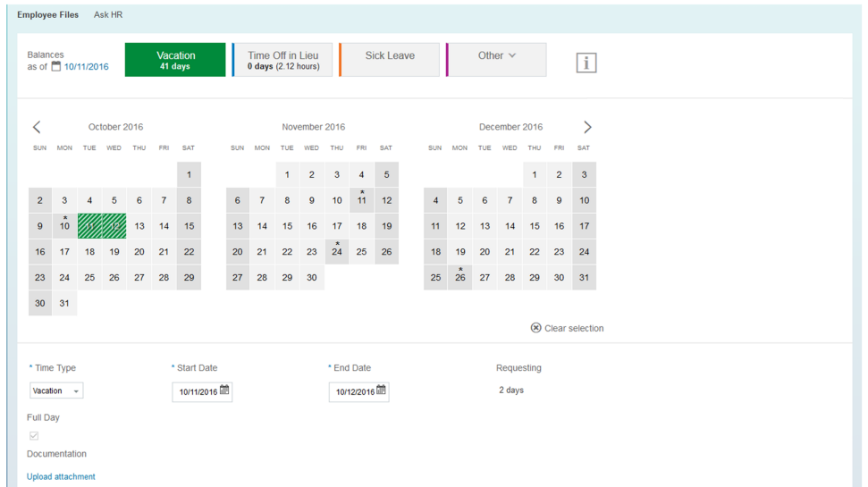868x487 pixels.
Task: Click the November 2016 month title
Action: pyautogui.click(x=314, y=127)
